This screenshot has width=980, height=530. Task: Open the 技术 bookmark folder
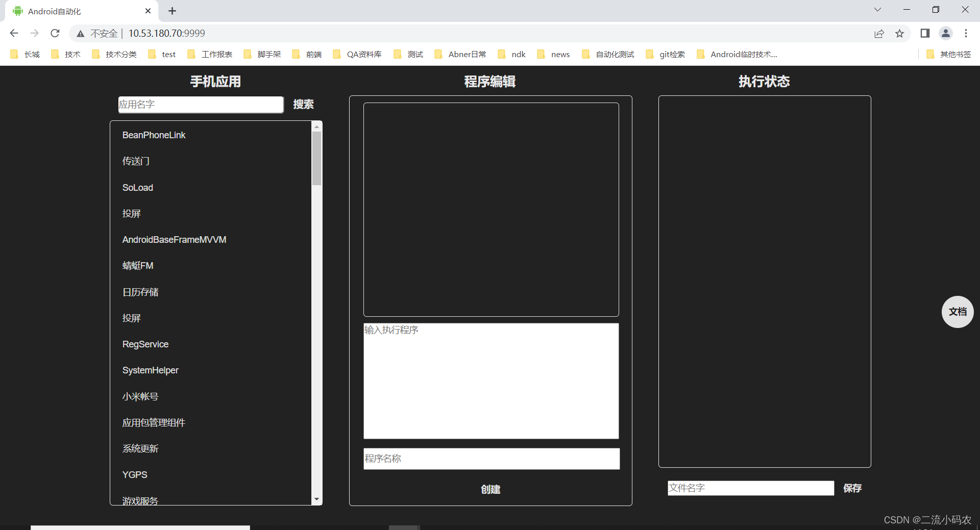(66, 55)
